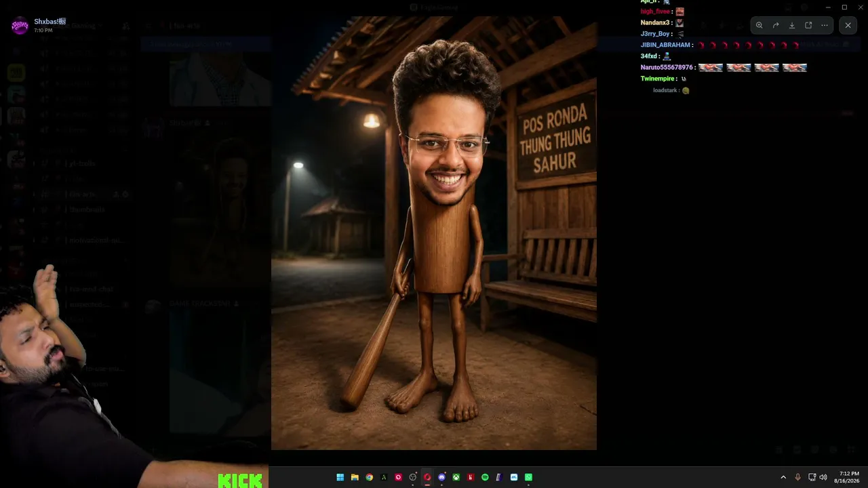The image size is (868, 488).
Task: Click Twinempire's name in the chat overlay
Action: 658,79
